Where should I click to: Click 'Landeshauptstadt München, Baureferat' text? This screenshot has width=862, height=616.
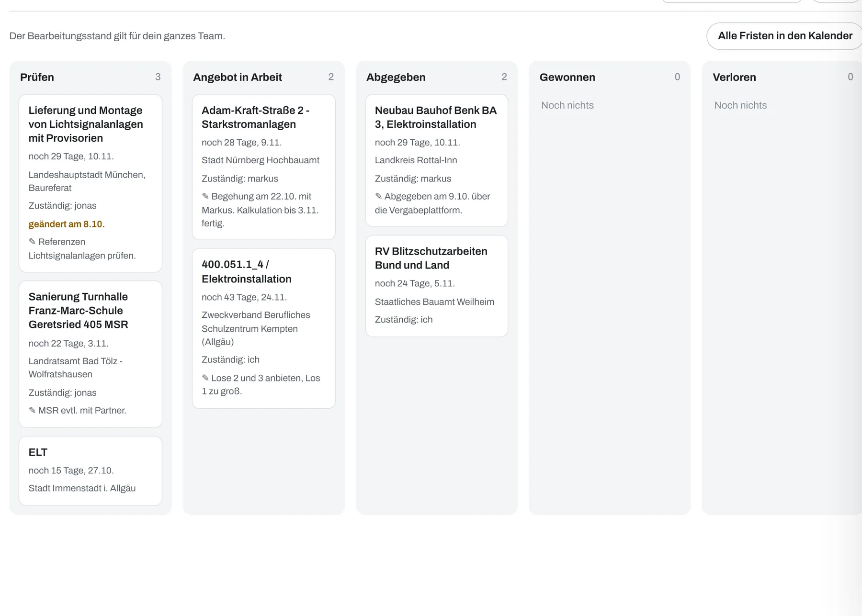pos(87,181)
